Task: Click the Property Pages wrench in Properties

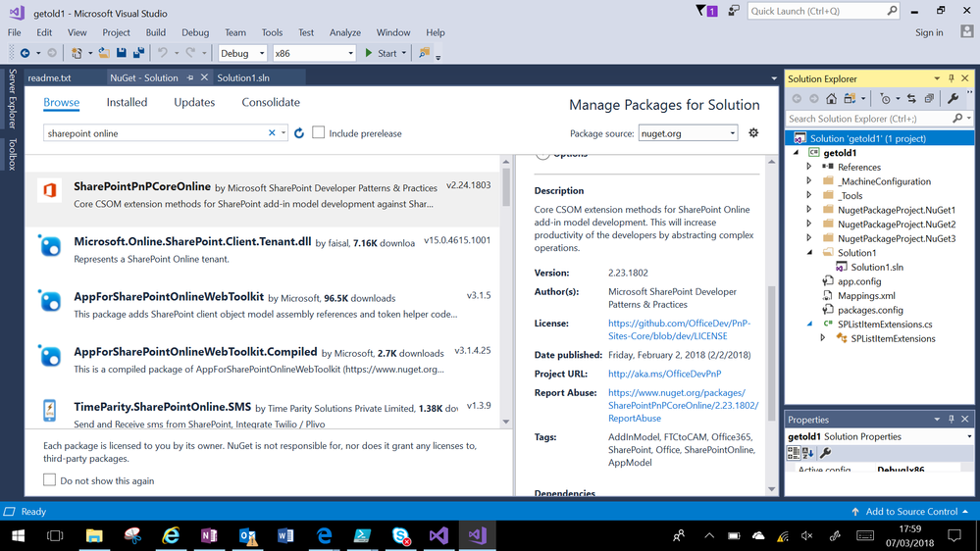Action: 825,453
